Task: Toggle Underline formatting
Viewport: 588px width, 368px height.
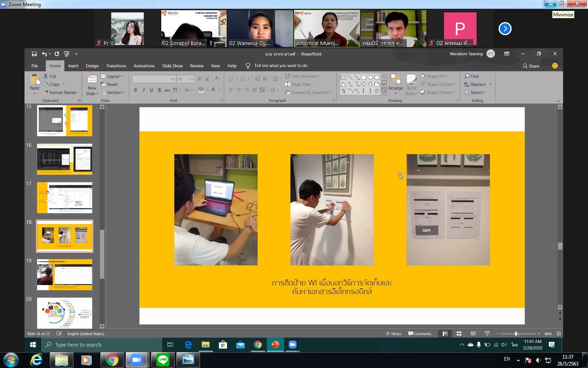Action: click(151, 90)
